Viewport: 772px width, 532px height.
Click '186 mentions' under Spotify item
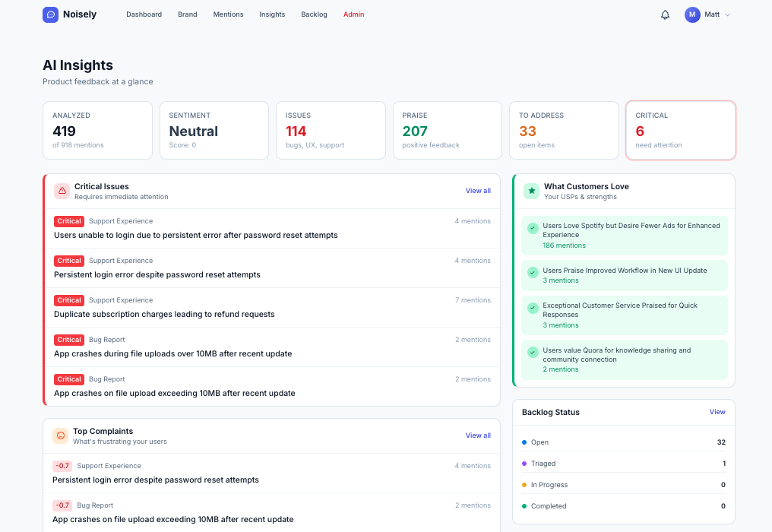tap(565, 245)
